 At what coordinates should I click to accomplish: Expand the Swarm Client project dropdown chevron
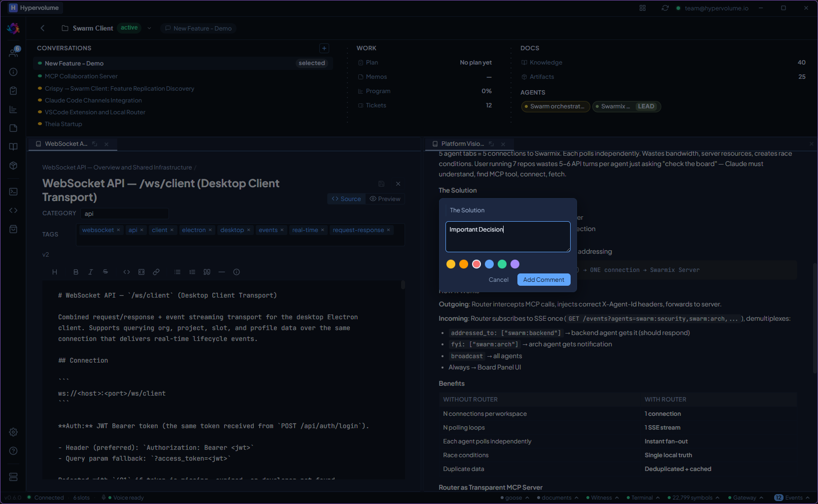[149, 28]
